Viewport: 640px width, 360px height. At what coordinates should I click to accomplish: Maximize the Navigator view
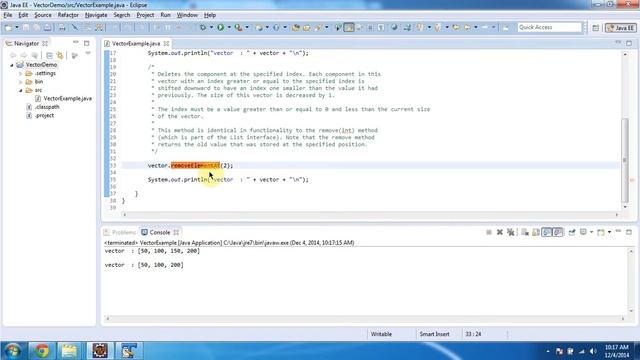pos(87,43)
